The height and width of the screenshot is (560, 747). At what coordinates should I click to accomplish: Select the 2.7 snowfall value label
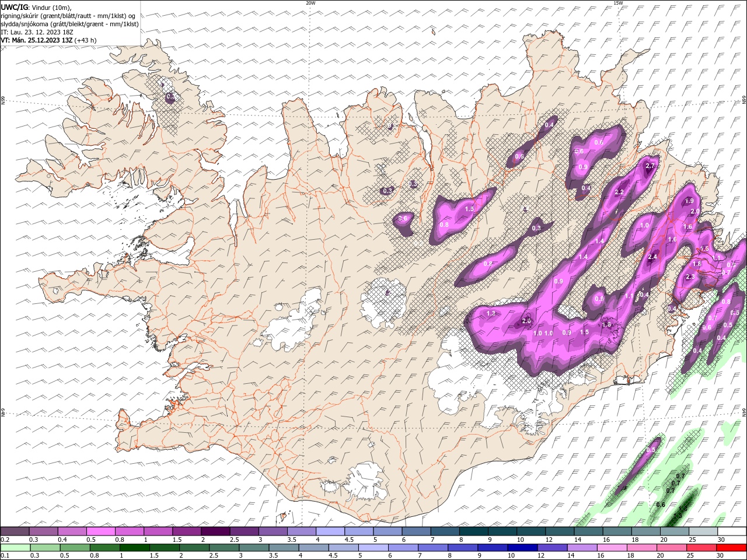pos(651,166)
